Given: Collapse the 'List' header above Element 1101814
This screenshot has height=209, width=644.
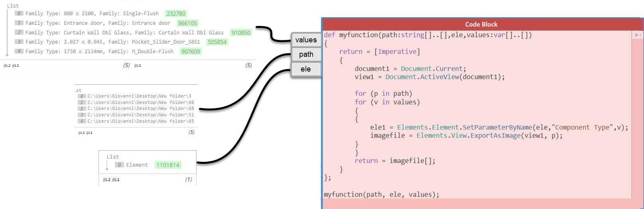Looking at the screenshot, I should click(113, 157).
